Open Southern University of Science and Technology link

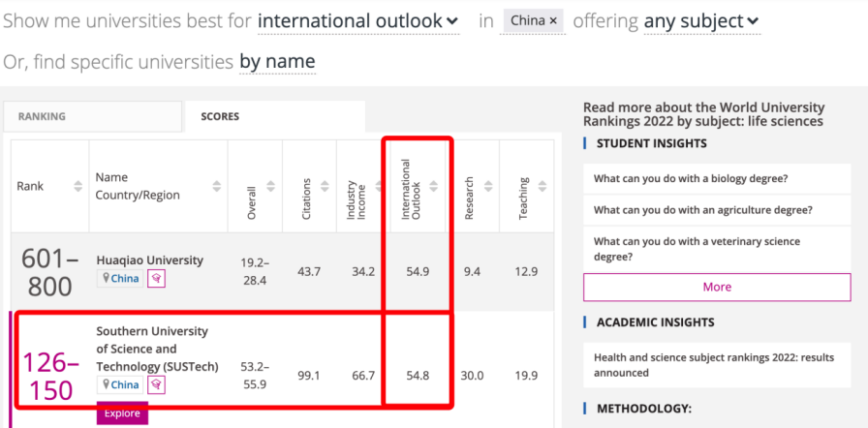coord(157,349)
